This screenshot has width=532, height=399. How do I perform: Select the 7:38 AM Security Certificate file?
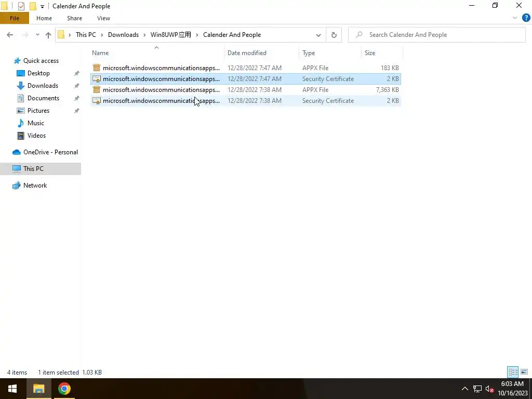pyautogui.click(x=246, y=100)
